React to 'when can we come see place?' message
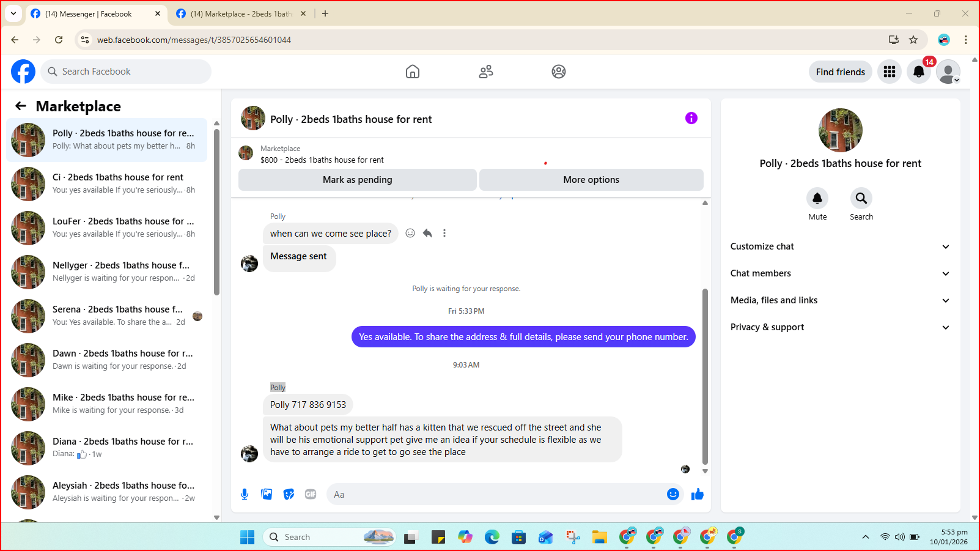 click(410, 233)
